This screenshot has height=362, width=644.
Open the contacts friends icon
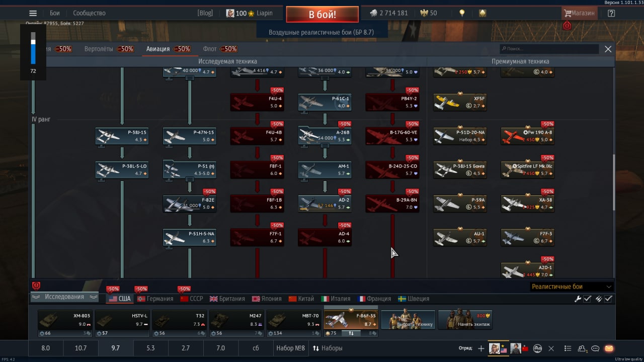(583, 348)
